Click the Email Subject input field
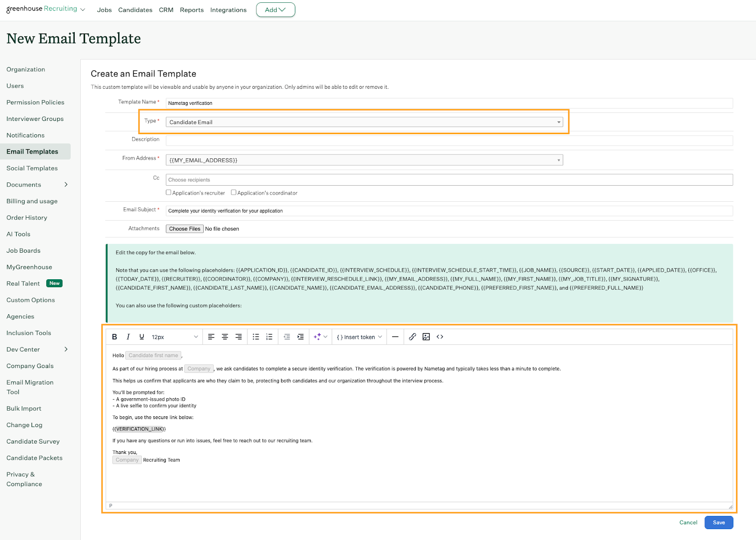The image size is (756, 540). (449, 211)
